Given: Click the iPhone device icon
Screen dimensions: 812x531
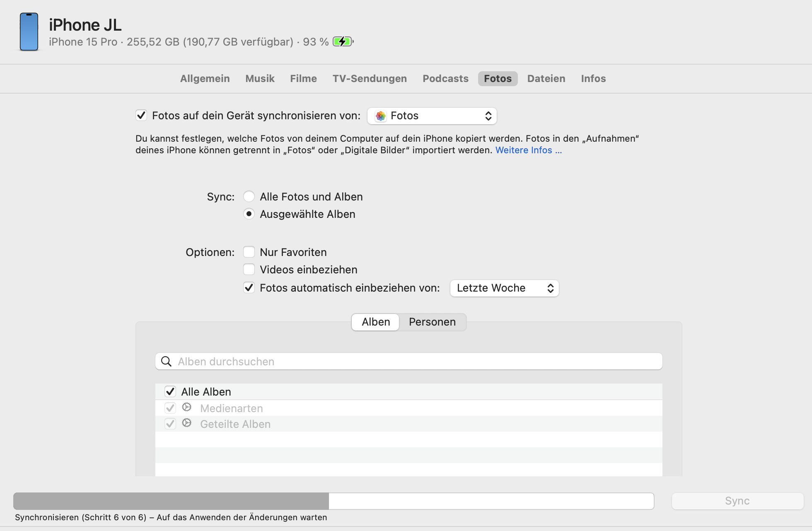Looking at the screenshot, I should pos(29,32).
